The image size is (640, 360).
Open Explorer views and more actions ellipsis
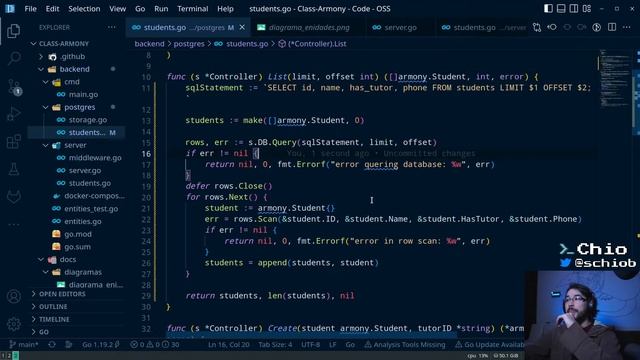click(x=111, y=27)
